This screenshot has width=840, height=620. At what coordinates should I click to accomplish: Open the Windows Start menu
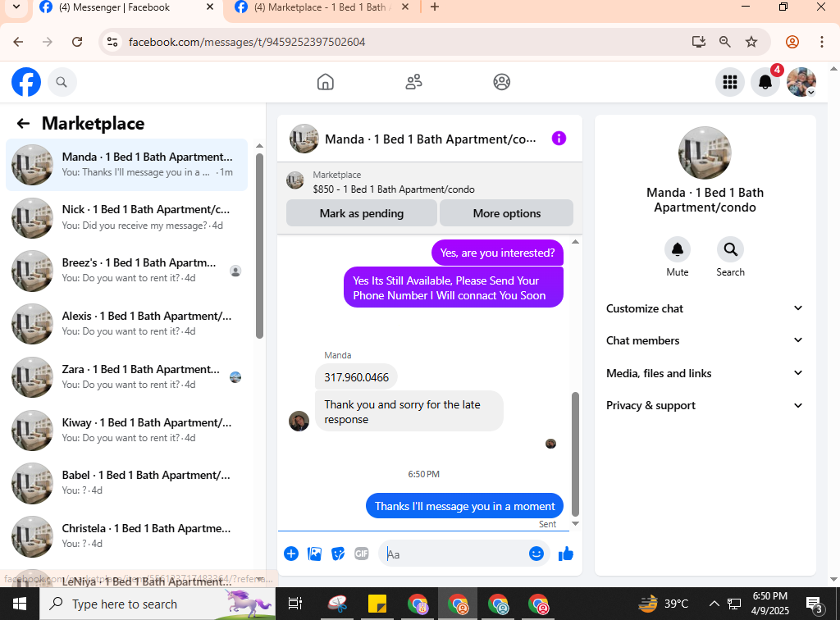point(20,604)
